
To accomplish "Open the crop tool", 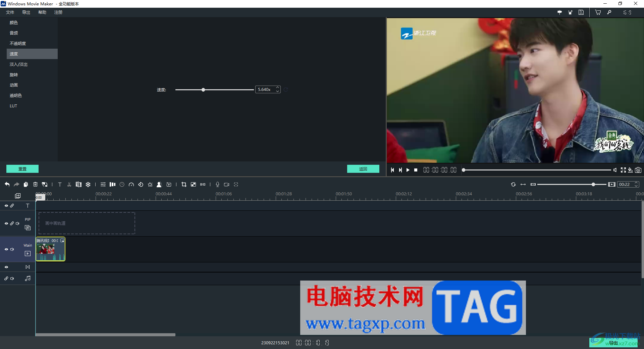I will 184,184.
